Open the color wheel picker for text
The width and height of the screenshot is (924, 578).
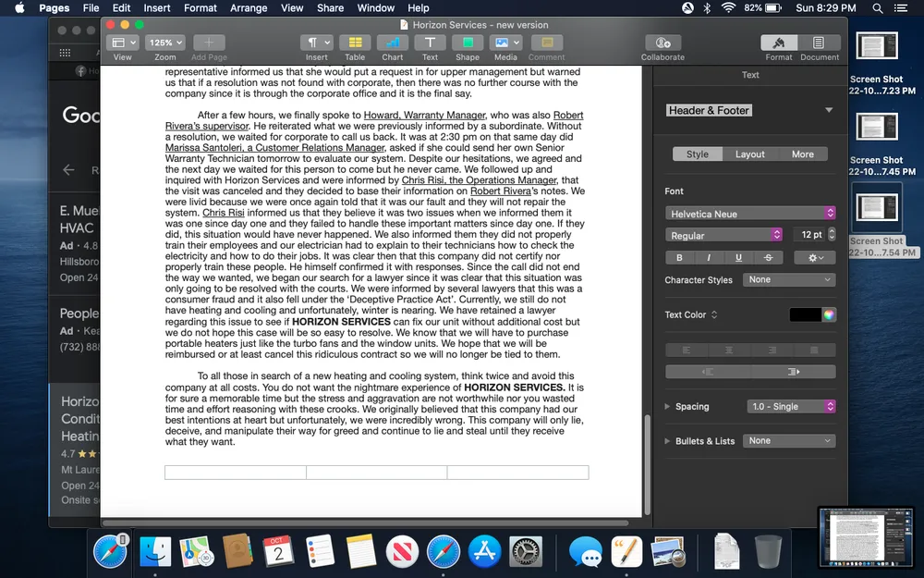[x=829, y=314]
